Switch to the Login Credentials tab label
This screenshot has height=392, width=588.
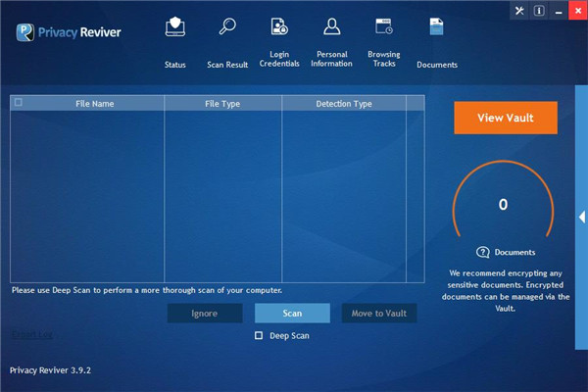pos(279,59)
